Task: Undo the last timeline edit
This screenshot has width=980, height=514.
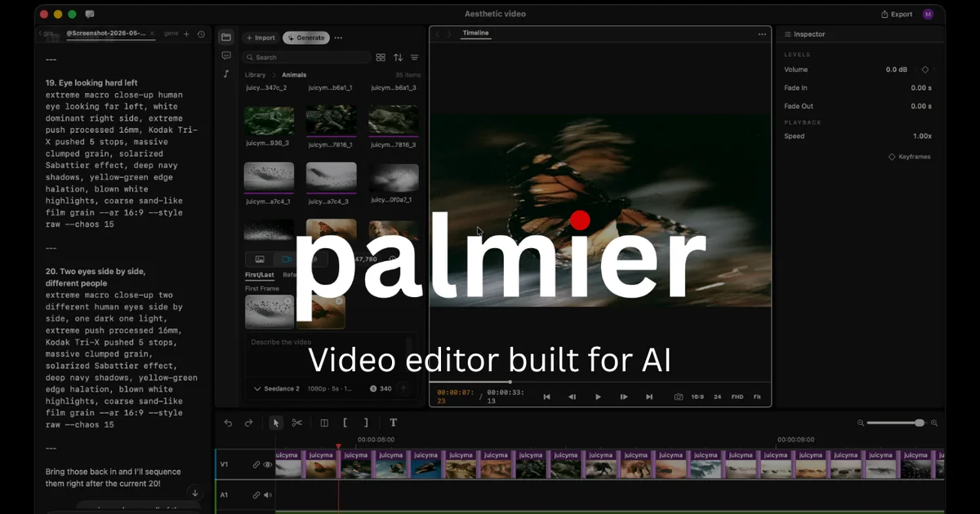Action: click(228, 423)
